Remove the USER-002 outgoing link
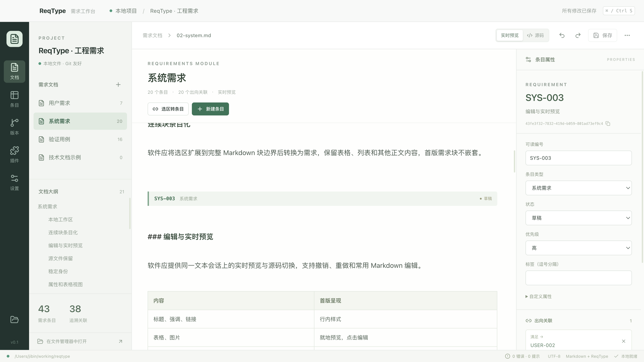Viewport: 644px width, 362px height. click(623, 341)
